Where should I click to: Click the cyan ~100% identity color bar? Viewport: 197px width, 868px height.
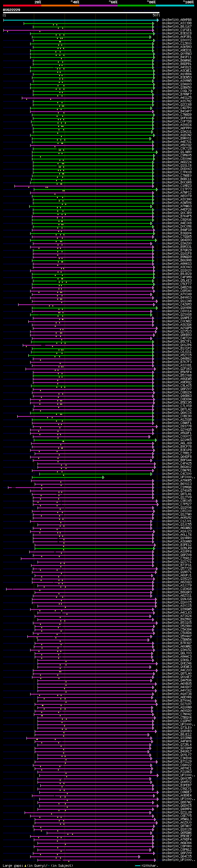click(175, 6)
